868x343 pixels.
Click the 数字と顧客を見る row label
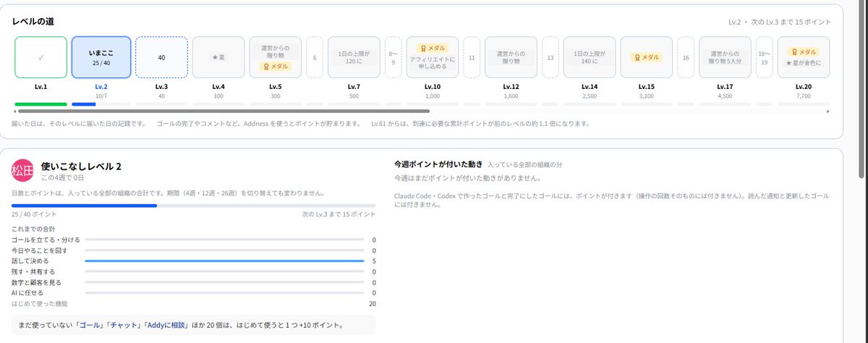point(36,282)
